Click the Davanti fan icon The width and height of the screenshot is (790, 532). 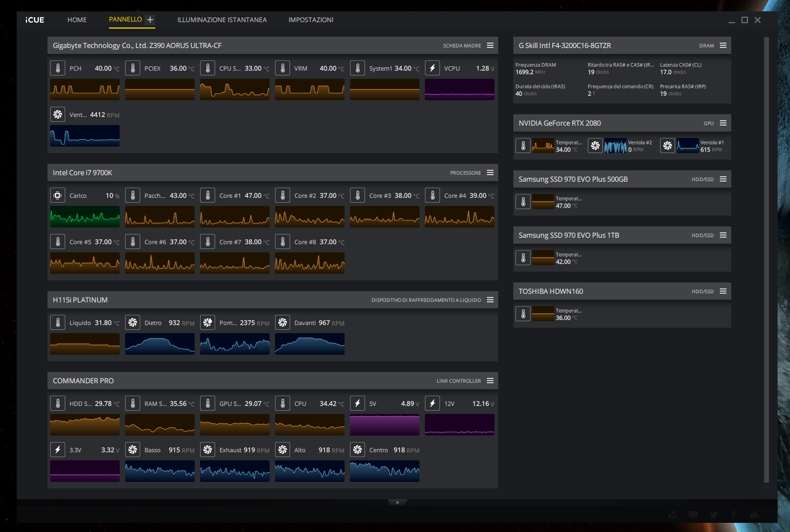tap(283, 322)
